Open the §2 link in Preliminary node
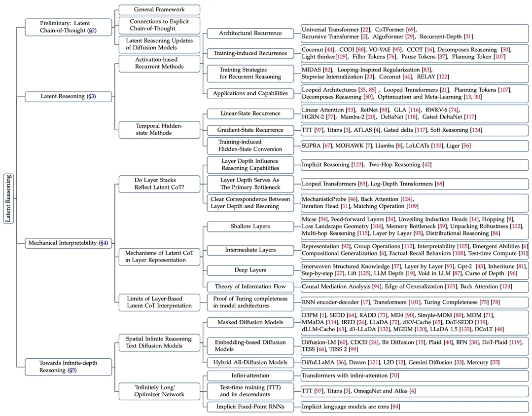Screen dimensions: 532x416 92,31
